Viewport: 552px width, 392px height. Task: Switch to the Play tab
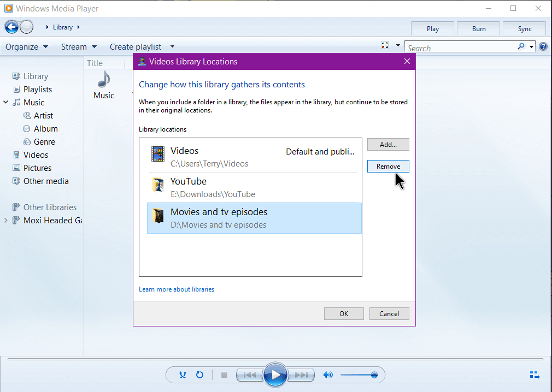click(x=433, y=29)
